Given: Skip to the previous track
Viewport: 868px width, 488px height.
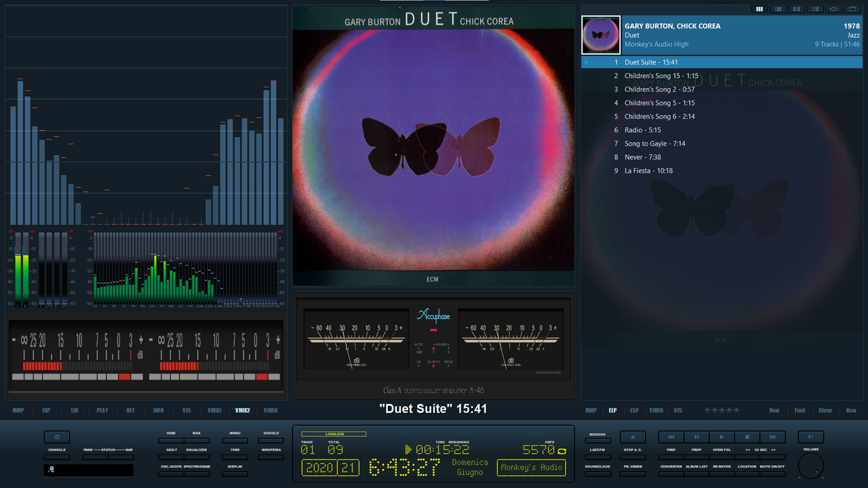Looking at the screenshot, I should pos(671,437).
